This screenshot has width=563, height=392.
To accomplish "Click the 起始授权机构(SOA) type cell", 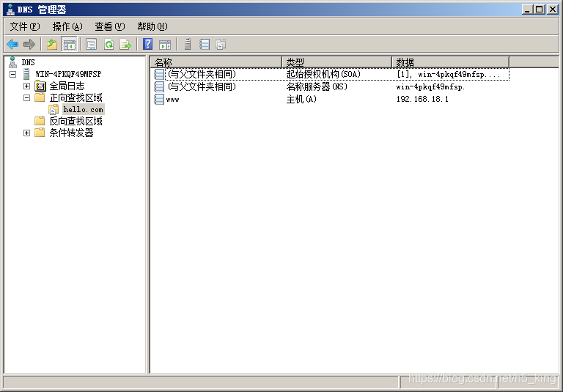I will pos(323,74).
